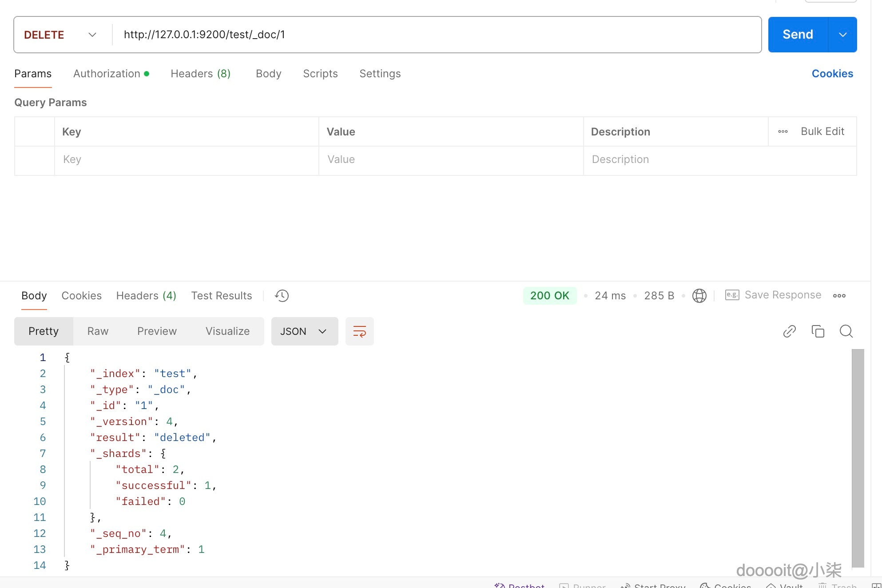This screenshot has height=588, width=882.
Task: Open query params column options ellipsis
Action: tap(783, 131)
